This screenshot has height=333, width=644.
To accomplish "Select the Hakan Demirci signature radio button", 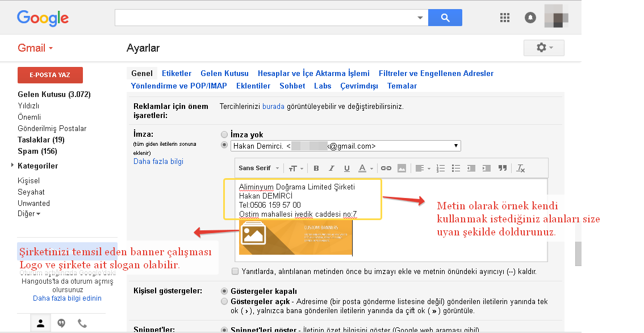I will coord(224,145).
